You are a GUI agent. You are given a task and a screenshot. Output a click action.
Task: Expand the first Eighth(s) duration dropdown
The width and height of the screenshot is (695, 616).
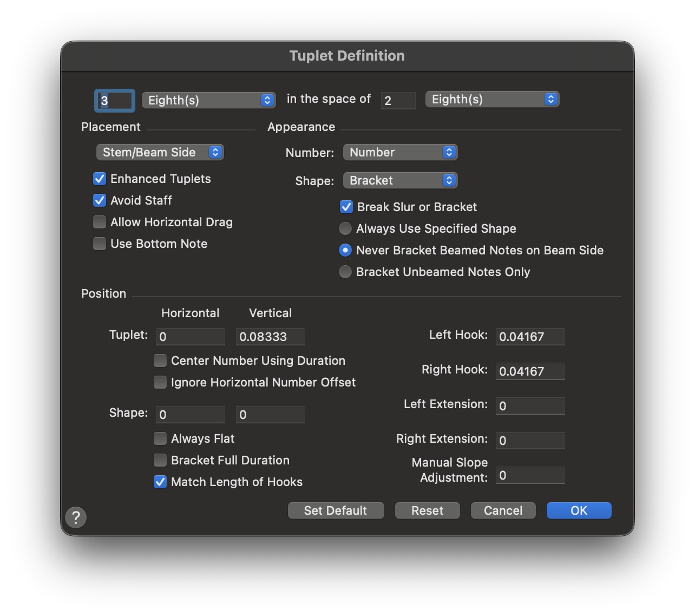click(x=208, y=100)
